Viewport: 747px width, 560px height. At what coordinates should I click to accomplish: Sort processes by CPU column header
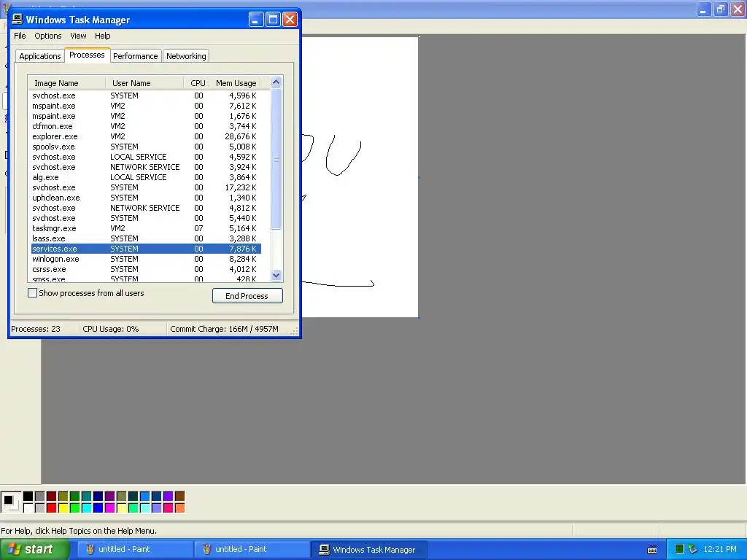point(197,83)
